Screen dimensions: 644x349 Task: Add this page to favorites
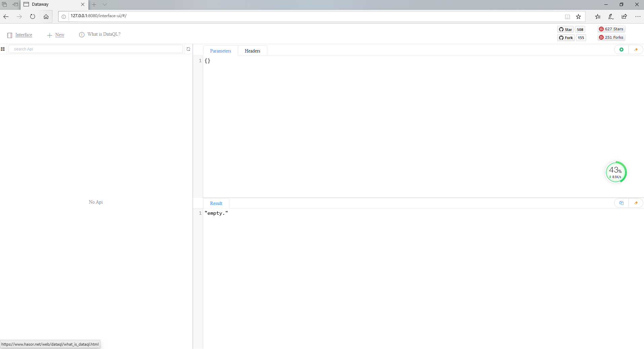click(578, 16)
